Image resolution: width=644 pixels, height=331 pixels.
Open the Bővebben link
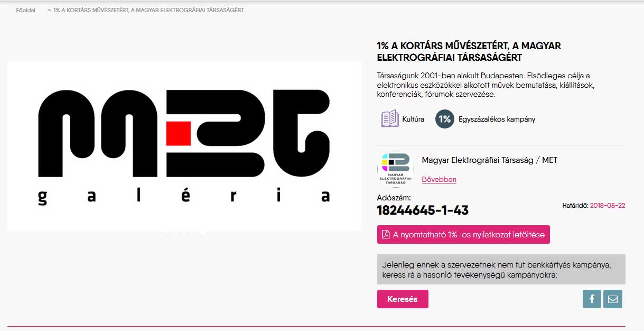[439, 179]
